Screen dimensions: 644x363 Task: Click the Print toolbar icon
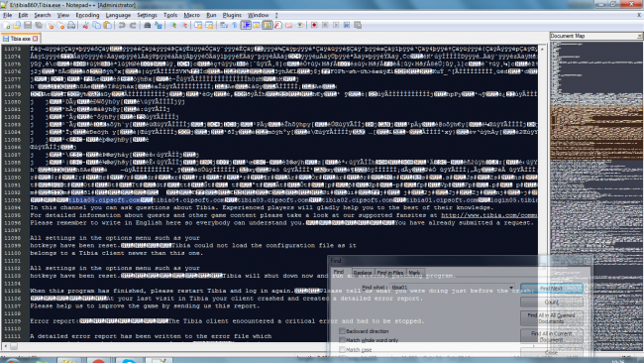[x=71, y=26]
